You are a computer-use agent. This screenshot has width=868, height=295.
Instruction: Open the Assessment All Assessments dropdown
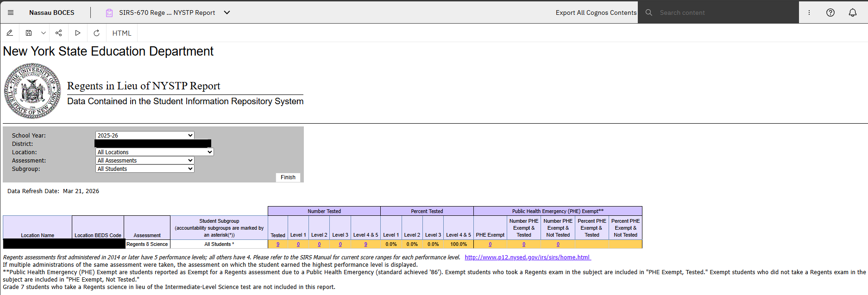(145, 160)
